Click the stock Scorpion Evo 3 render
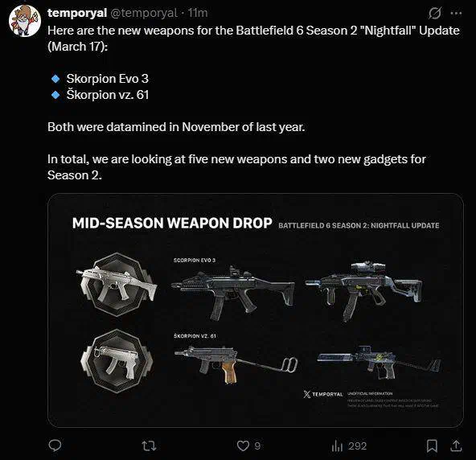Image resolution: width=476 pixels, height=460 pixels. coord(233,293)
